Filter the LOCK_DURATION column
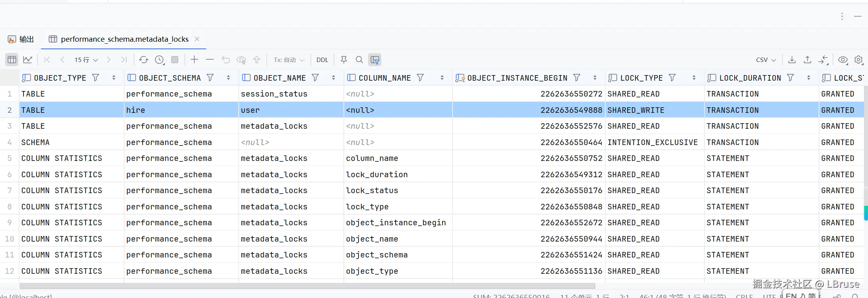This screenshot has width=868, height=298. tap(790, 78)
